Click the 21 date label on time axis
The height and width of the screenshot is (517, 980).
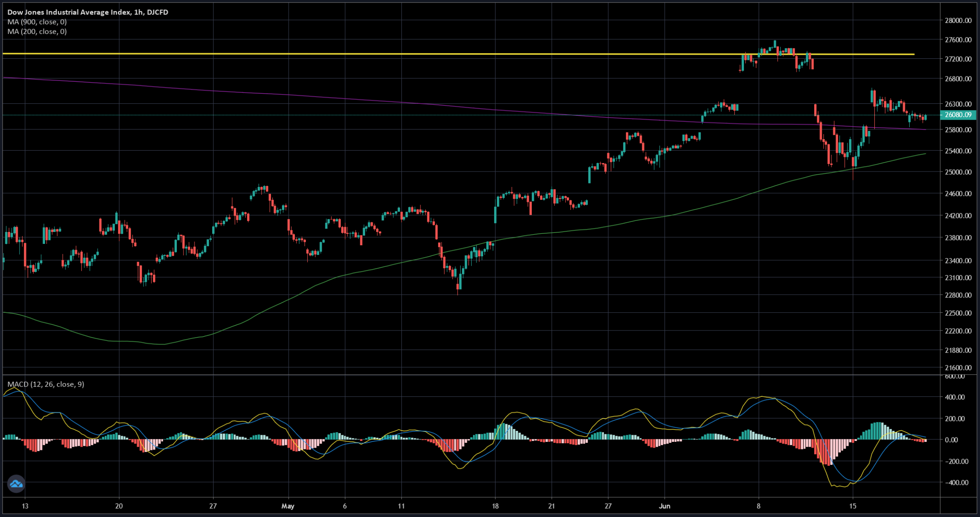click(552, 506)
